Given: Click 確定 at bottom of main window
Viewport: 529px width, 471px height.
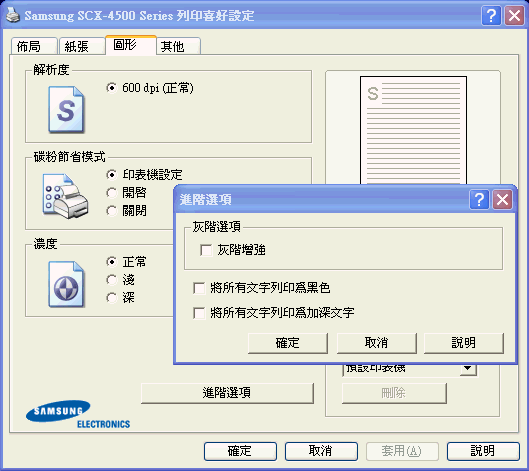Looking at the screenshot, I should pos(240,451).
